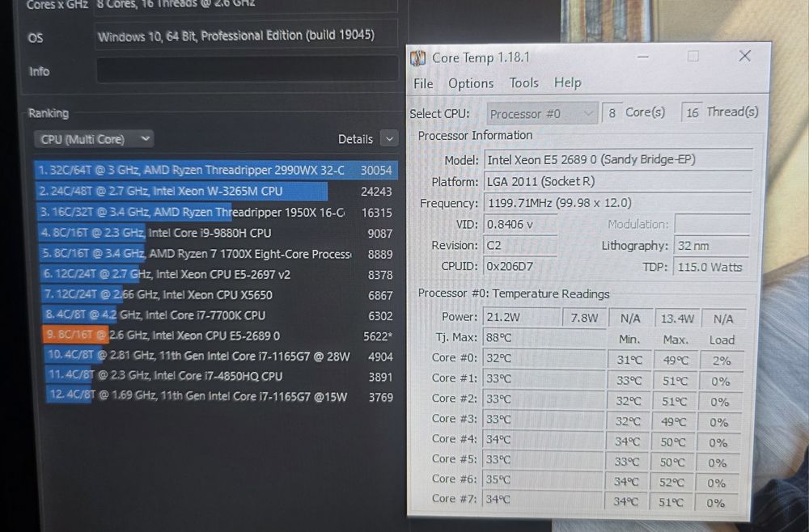Image resolution: width=809 pixels, height=532 pixels.
Task: Open the File menu in Core Temp
Action: click(423, 83)
